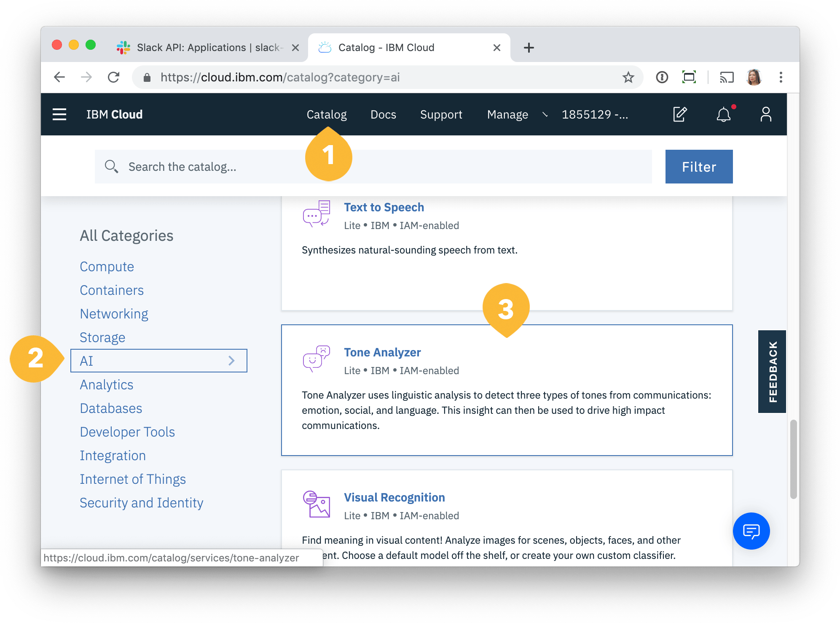Select the Analytics category
Image resolution: width=840 pixels, height=623 pixels.
point(107,385)
